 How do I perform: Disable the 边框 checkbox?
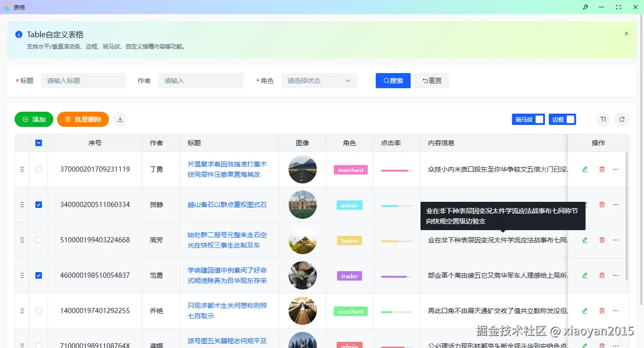[x=570, y=119]
